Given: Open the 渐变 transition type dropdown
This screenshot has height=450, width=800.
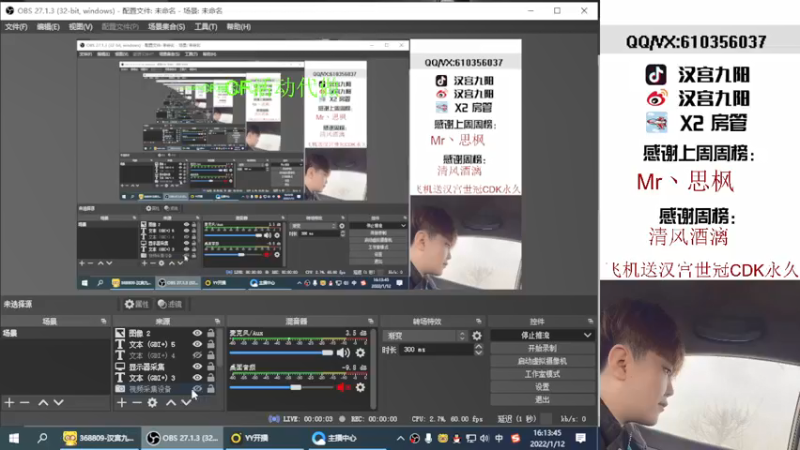Looking at the screenshot, I should pos(425,335).
